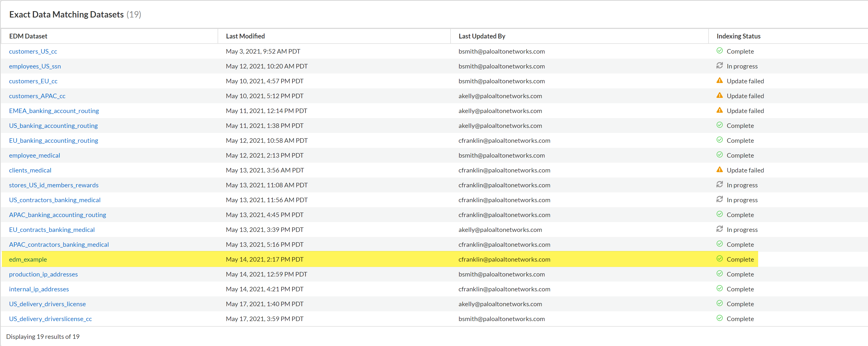Screen dimensions: 868x346
Task: Click the Last Updated By column header
Action: [482, 36]
